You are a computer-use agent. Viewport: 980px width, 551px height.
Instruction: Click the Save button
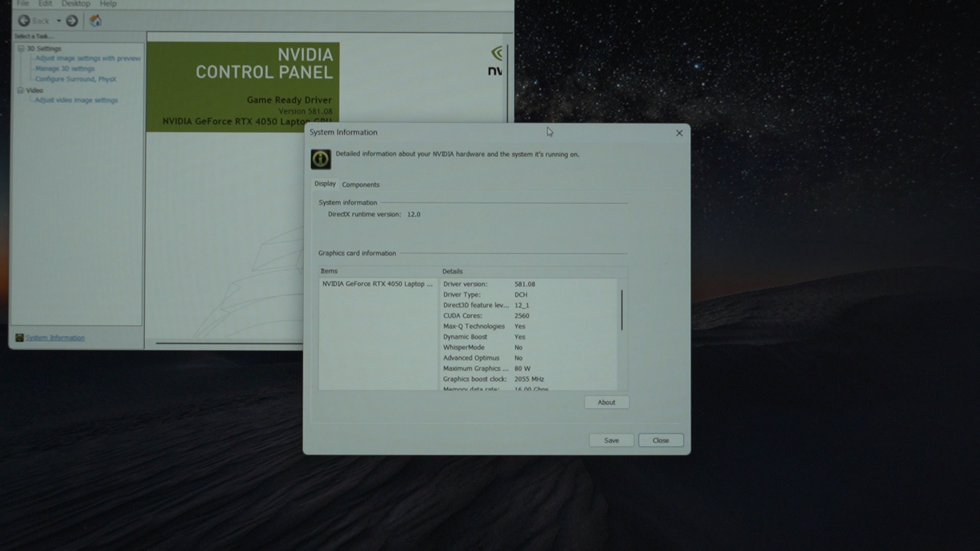point(611,440)
